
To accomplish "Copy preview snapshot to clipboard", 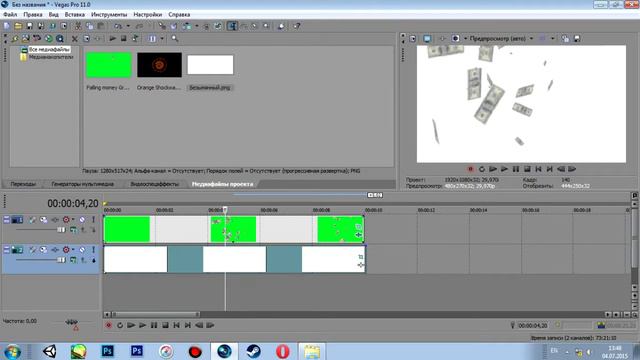I will pos(565,39).
